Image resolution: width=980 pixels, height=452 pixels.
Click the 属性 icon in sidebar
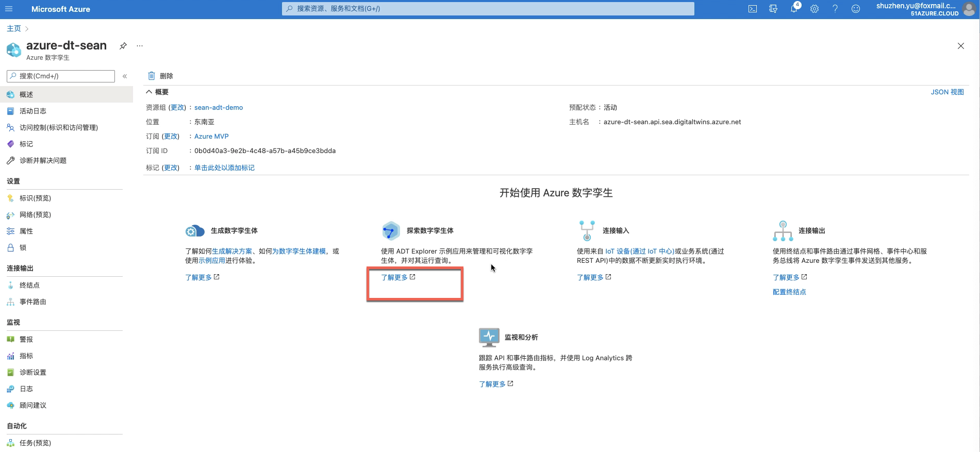pos(10,231)
